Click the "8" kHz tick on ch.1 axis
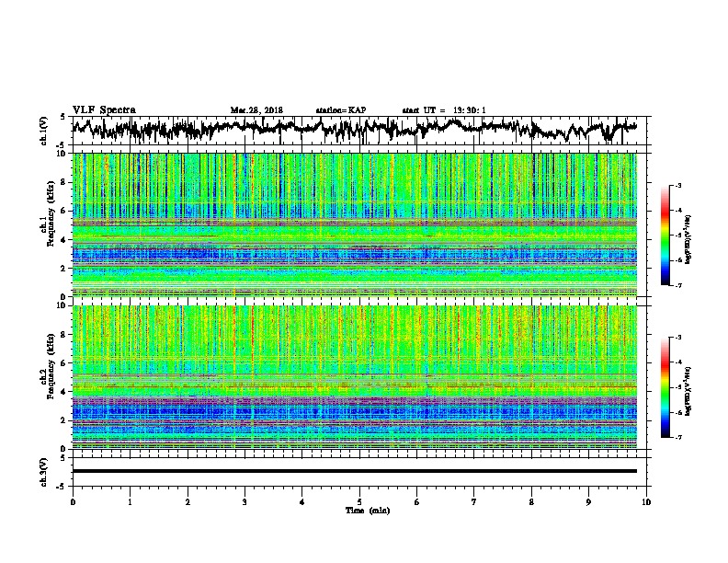Viewport: 728px width, 563px height. [x=63, y=182]
